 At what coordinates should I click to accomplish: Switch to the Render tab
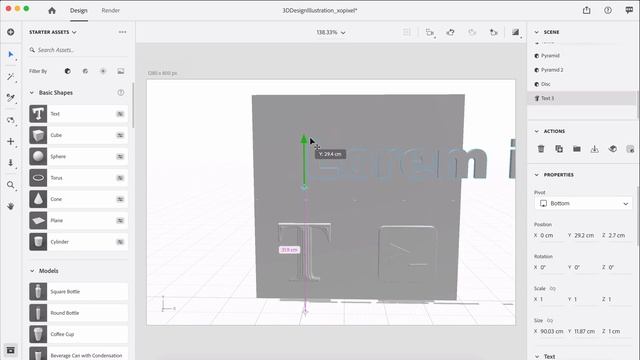pyautogui.click(x=111, y=11)
